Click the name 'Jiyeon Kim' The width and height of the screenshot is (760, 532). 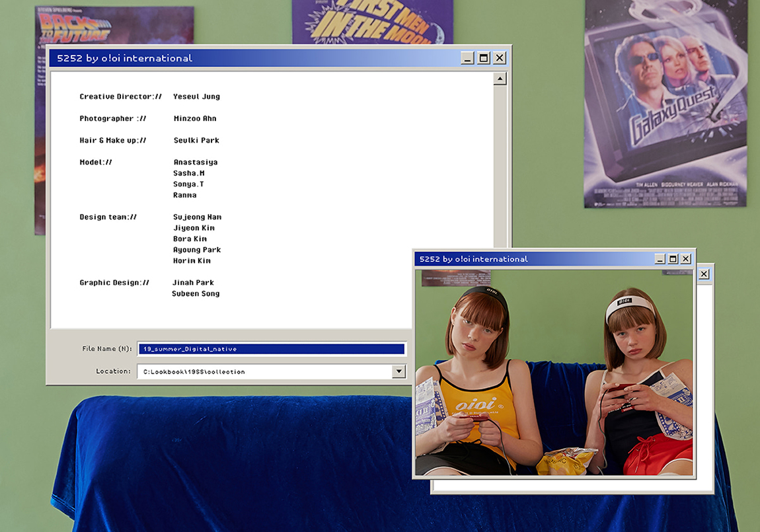click(x=194, y=228)
